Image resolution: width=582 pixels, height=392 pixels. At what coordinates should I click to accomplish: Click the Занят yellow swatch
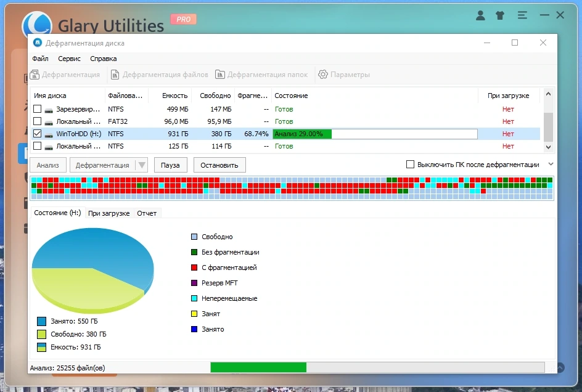tap(194, 314)
